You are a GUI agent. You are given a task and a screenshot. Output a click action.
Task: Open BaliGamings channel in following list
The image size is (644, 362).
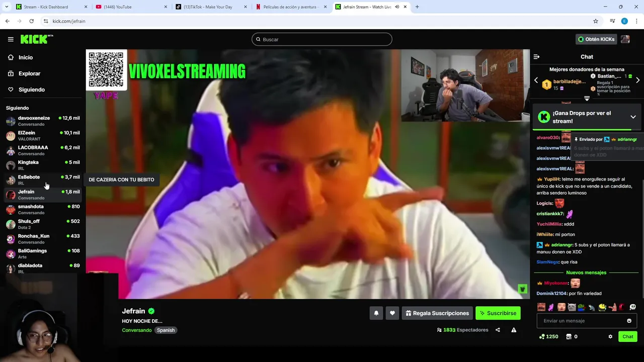(43, 253)
